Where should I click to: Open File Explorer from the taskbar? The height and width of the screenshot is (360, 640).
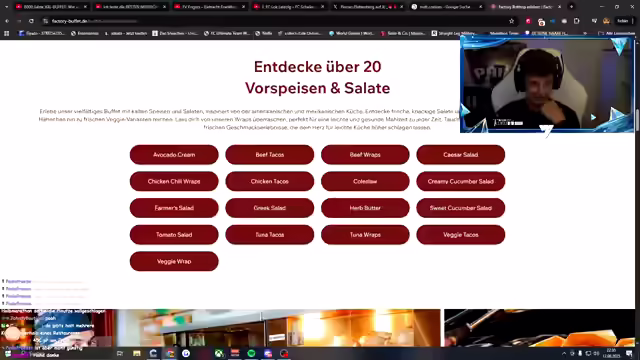[x=137, y=353]
